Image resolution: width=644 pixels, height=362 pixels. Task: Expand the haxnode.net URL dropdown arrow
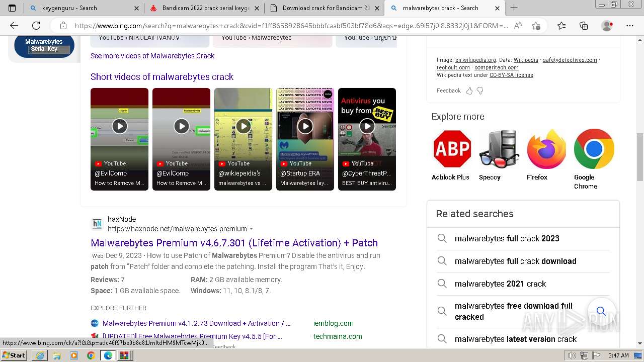click(252, 229)
